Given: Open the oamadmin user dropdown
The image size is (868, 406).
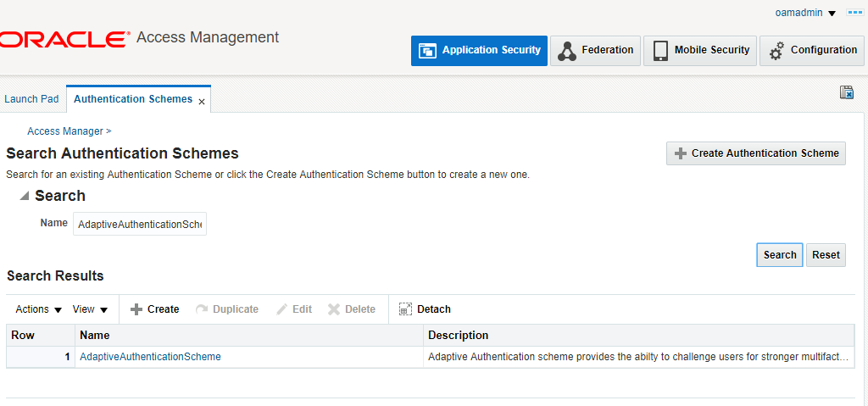Looking at the screenshot, I should click(805, 13).
